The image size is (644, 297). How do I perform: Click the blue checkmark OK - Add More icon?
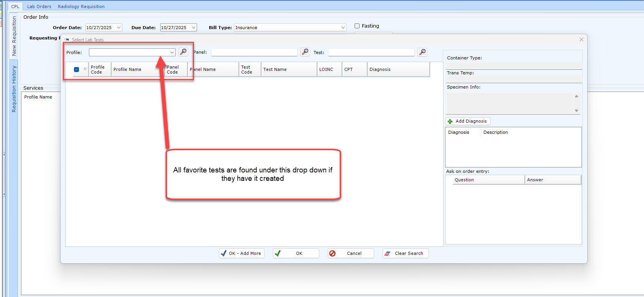click(x=223, y=253)
